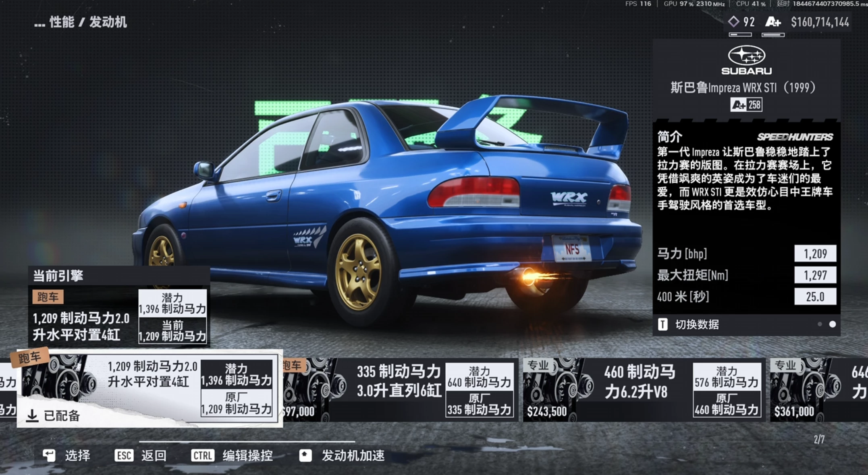Image resolution: width=868 pixels, height=475 pixels.
Task: Click the 潜力 1,396 box in current engine panel
Action: tap(172, 303)
